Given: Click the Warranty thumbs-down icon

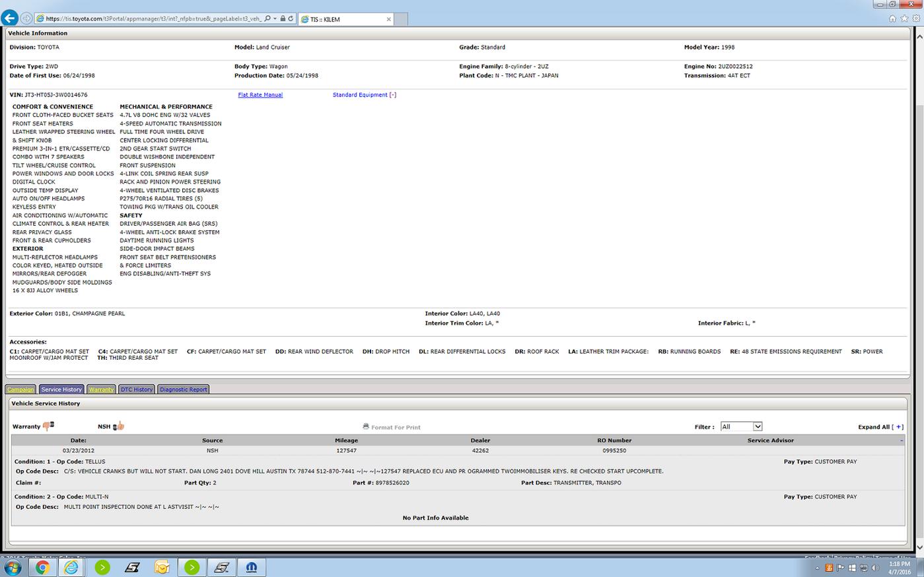Looking at the screenshot, I should click(x=48, y=426).
